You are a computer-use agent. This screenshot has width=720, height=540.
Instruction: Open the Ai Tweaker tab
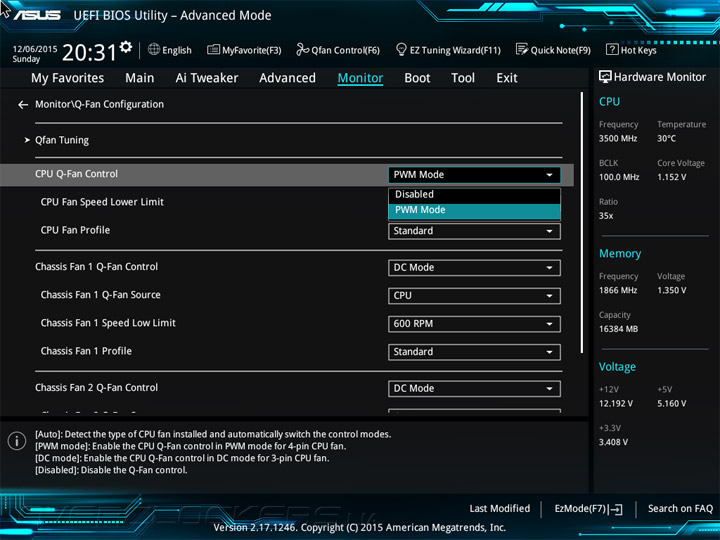207,78
